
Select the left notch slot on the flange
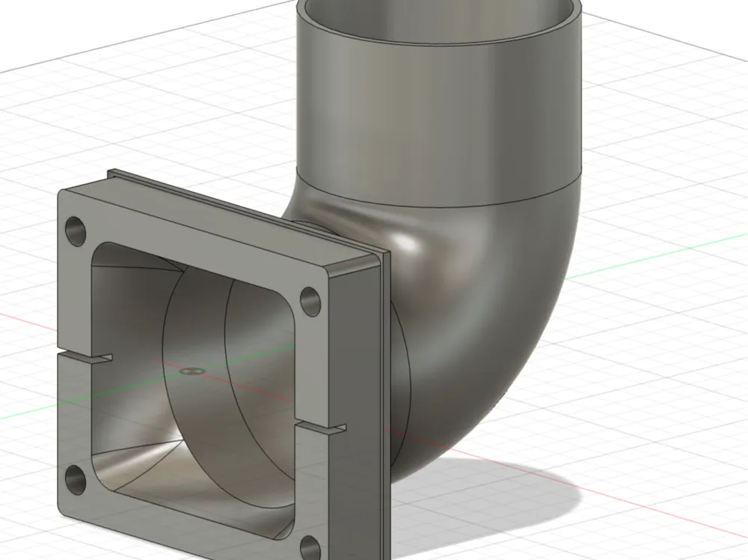(x=85, y=357)
